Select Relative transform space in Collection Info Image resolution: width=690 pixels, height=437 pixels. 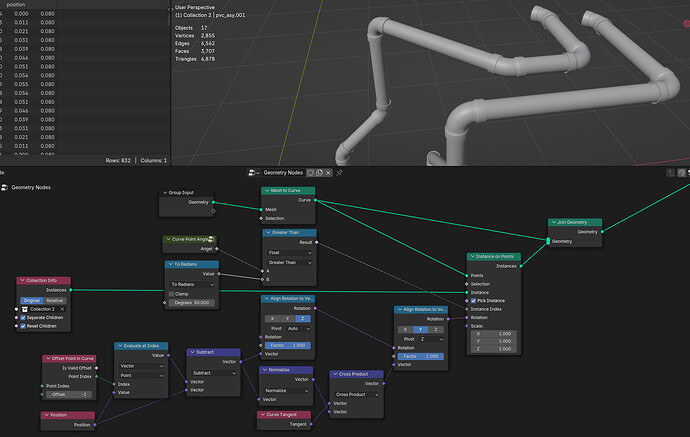(55, 301)
